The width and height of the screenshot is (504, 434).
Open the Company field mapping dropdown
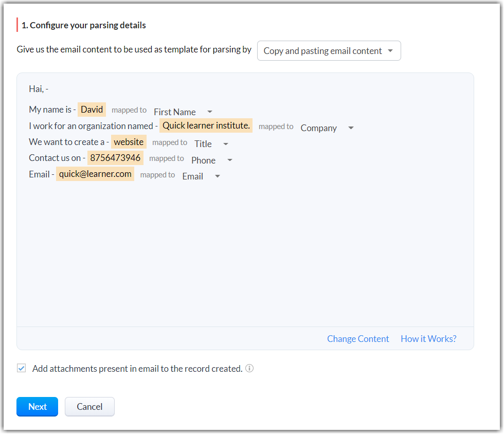pyautogui.click(x=327, y=128)
